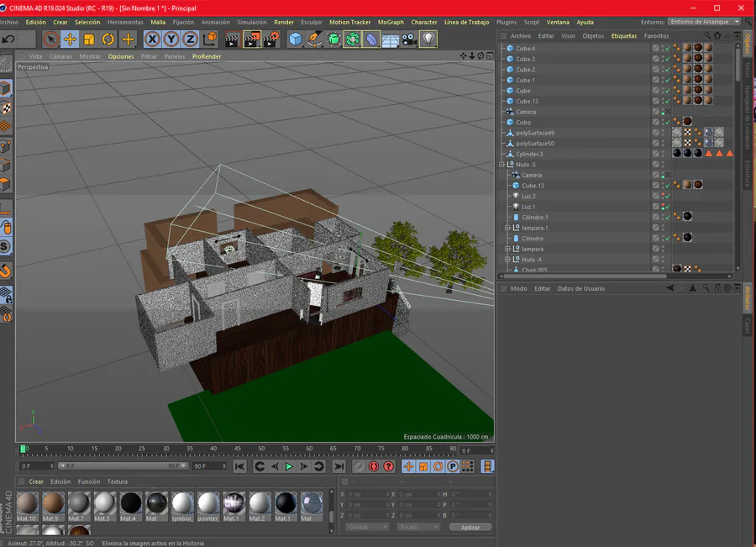The image size is (756, 547).
Task: Play animation forward
Action: click(289, 466)
